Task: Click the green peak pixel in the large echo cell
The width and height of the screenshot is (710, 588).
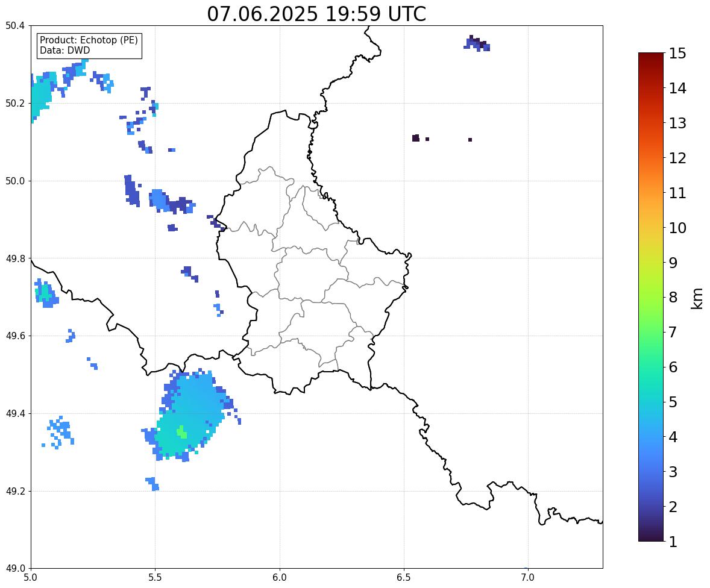Action: click(x=181, y=433)
